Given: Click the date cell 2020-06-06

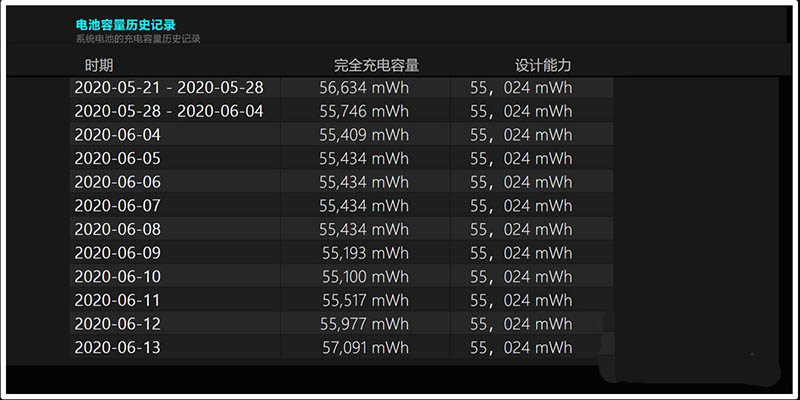Looking at the screenshot, I should pos(117,182).
